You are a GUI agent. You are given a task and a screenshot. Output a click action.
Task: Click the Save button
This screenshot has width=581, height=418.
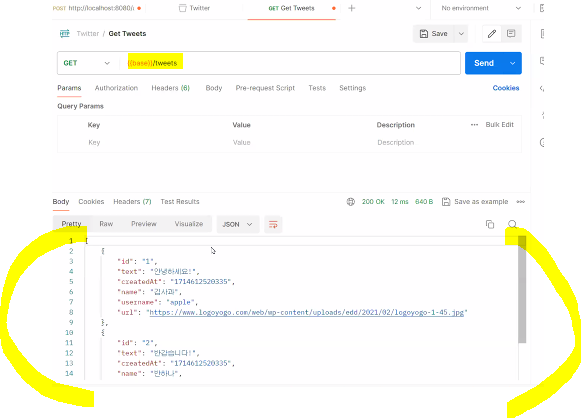(434, 34)
